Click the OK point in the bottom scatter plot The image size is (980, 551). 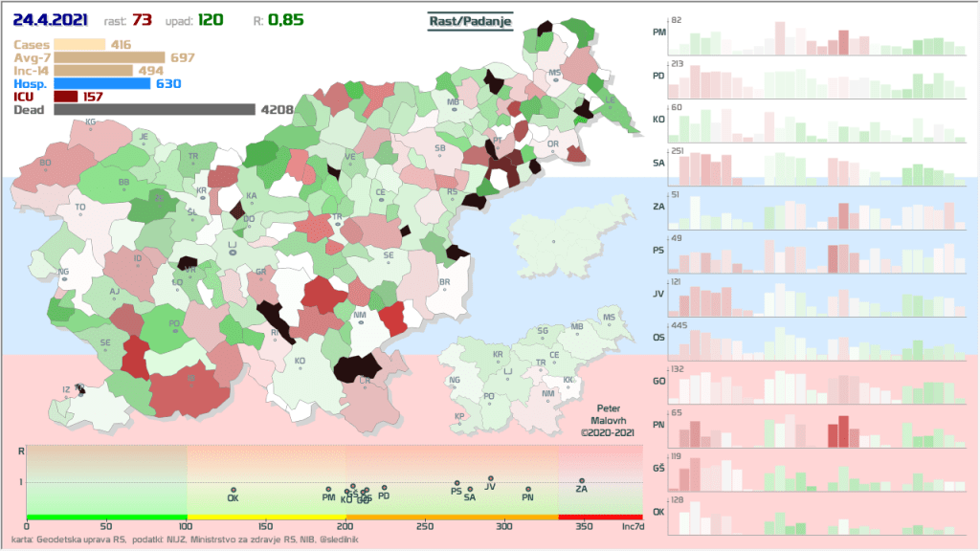(233, 490)
